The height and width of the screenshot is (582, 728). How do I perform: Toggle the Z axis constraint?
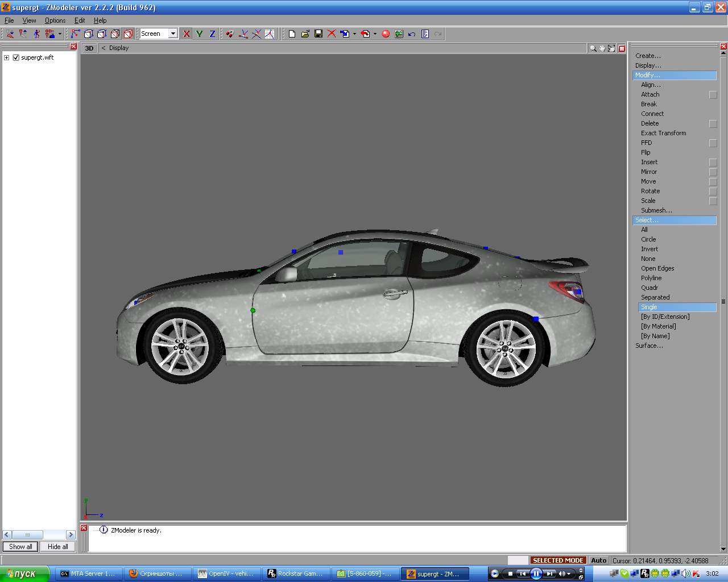click(x=212, y=34)
